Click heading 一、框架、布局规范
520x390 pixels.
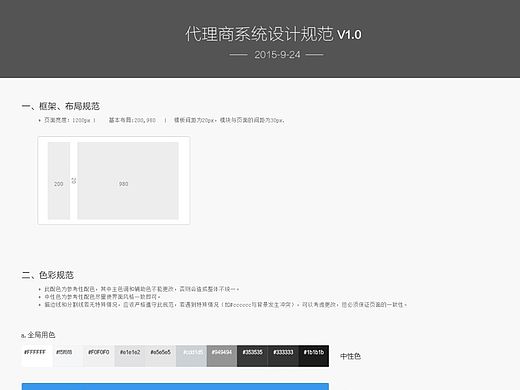61,106
